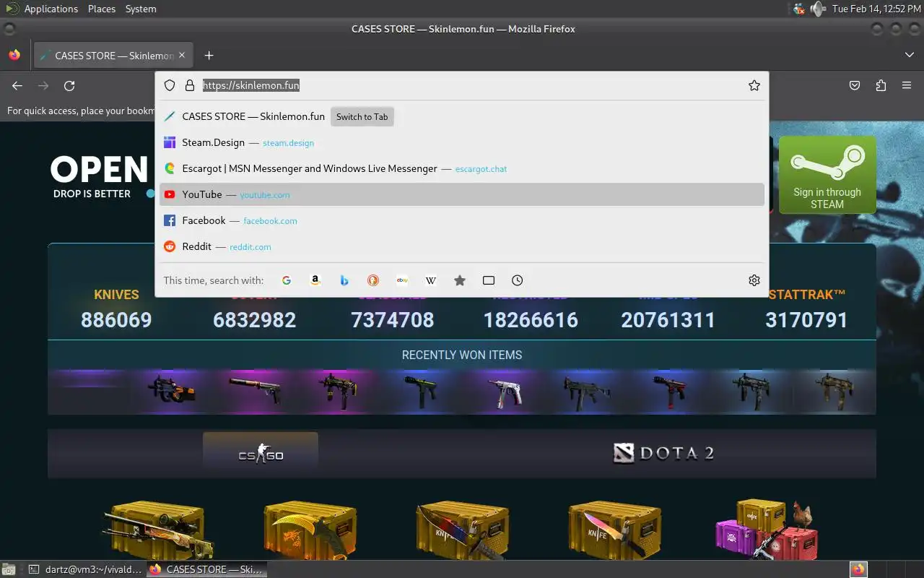Reload the current page
The image size is (924, 578).
[69, 85]
